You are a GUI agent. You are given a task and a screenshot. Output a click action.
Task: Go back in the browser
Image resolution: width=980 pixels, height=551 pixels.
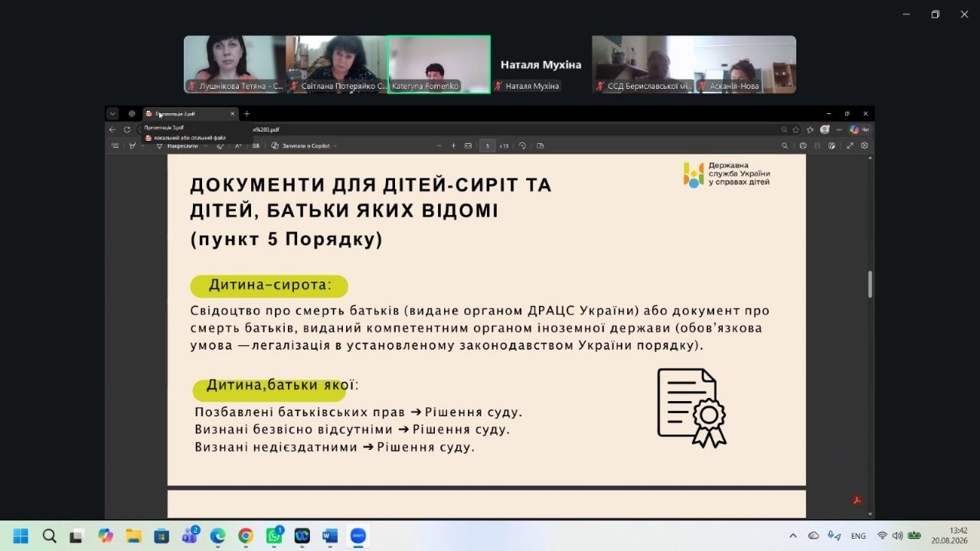point(113,129)
